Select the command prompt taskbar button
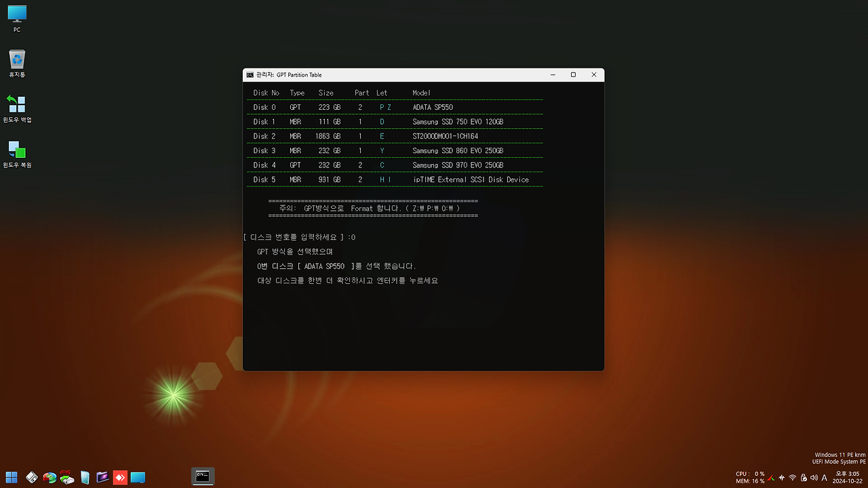 tap(203, 476)
